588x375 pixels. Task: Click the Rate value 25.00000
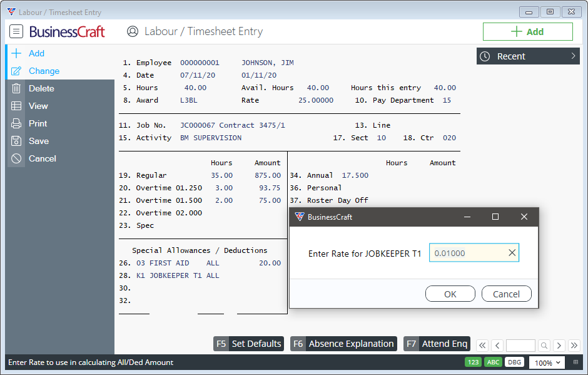tap(316, 100)
